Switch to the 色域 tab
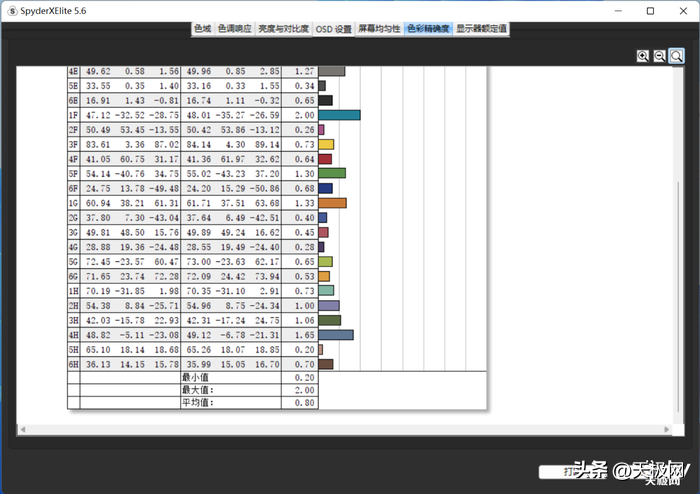The height and width of the screenshot is (494, 700). coord(202,29)
